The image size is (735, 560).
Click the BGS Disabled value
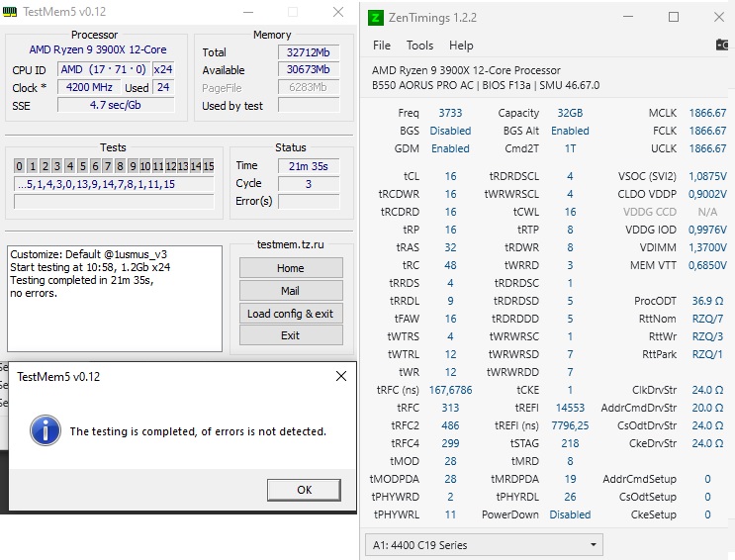450,131
